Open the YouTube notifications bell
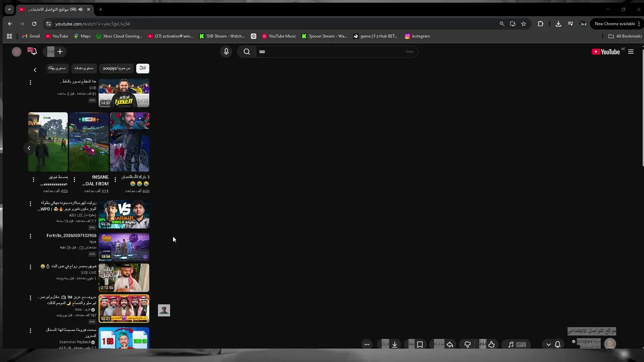This screenshot has height=362, width=644. coord(33,51)
